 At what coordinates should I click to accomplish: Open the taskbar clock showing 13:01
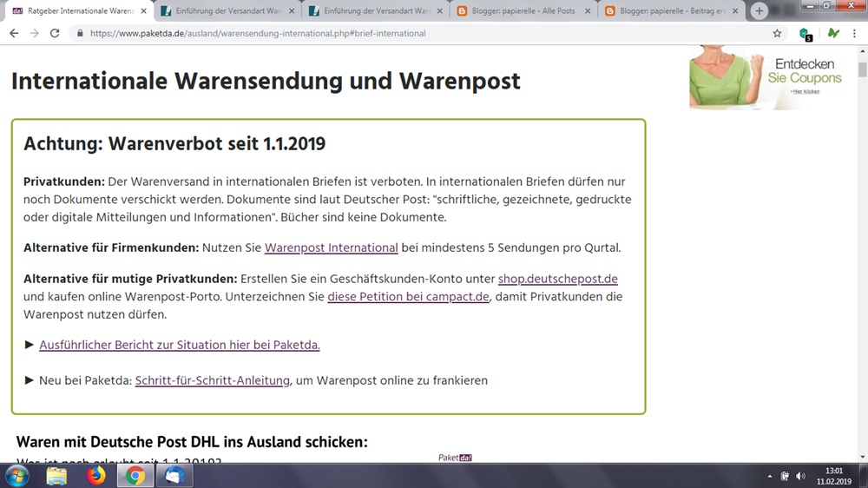[834, 477]
